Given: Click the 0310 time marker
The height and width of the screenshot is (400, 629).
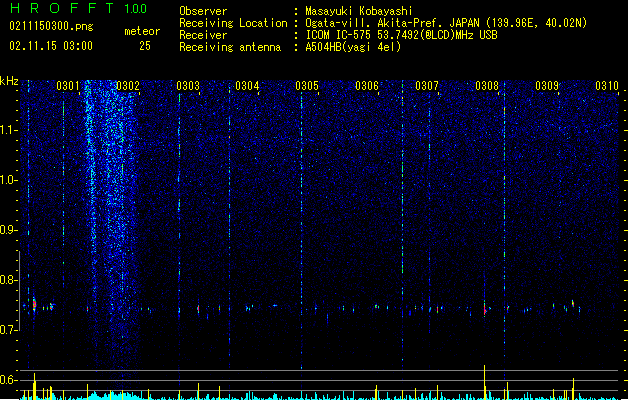Looking at the screenshot, I should (x=607, y=86).
